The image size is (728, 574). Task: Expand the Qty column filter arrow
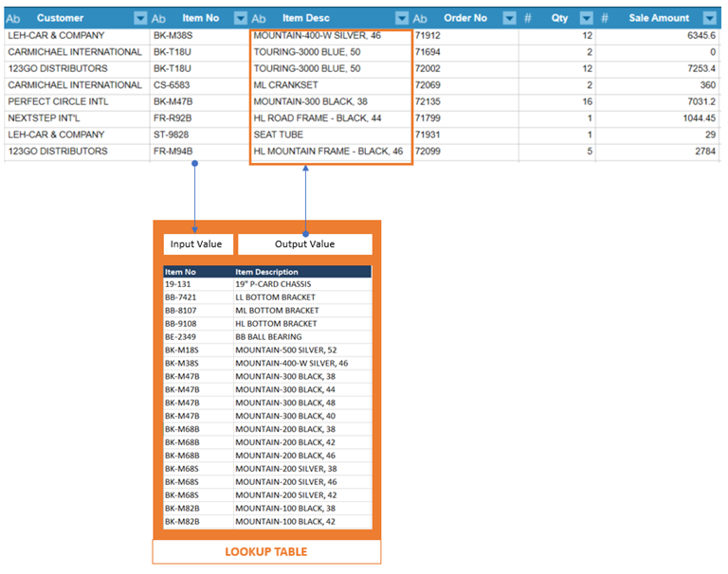[587, 18]
